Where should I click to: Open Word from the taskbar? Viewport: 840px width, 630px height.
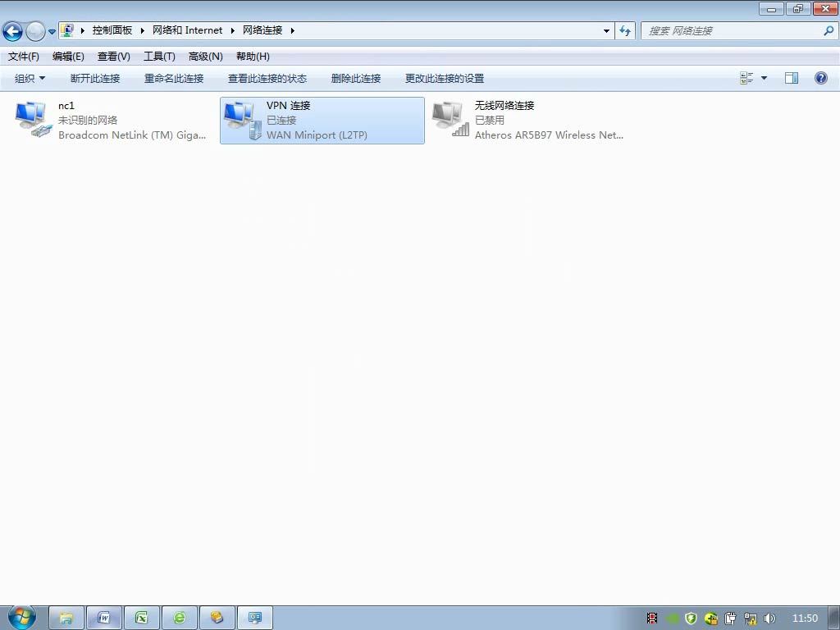click(104, 619)
